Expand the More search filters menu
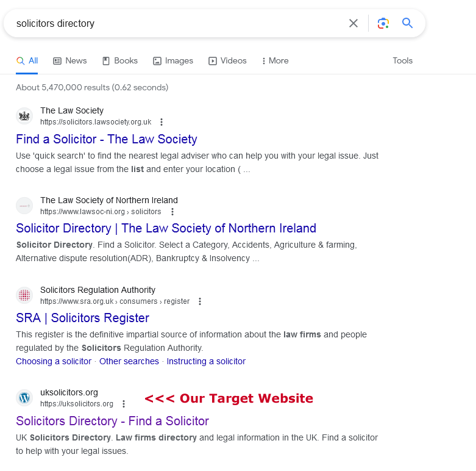 (275, 61)
